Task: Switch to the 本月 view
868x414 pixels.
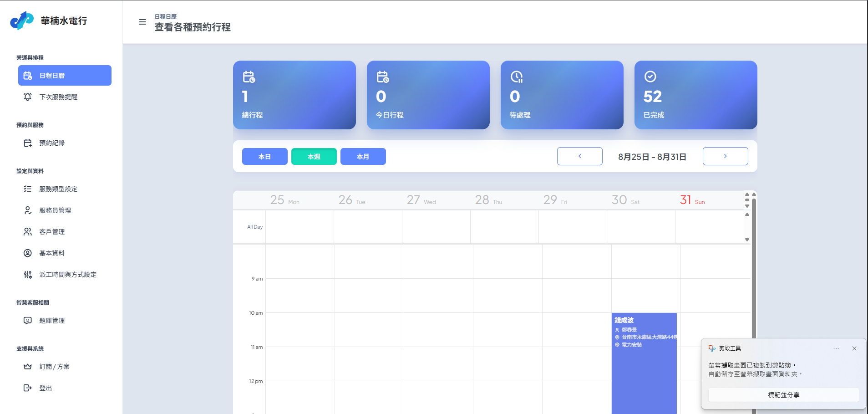Action: [363, 156]
